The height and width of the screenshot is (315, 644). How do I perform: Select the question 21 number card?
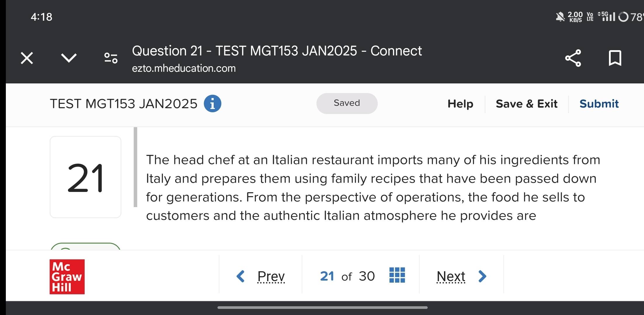[85, 177]
